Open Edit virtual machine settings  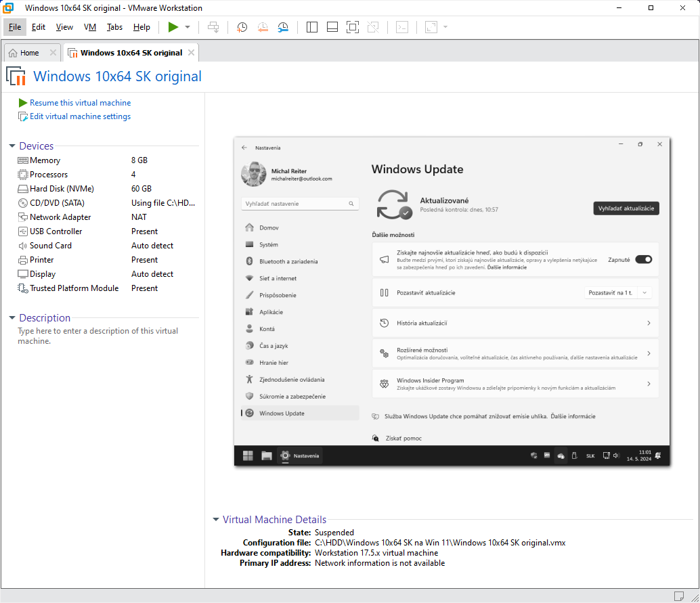[x=80, y=116]
